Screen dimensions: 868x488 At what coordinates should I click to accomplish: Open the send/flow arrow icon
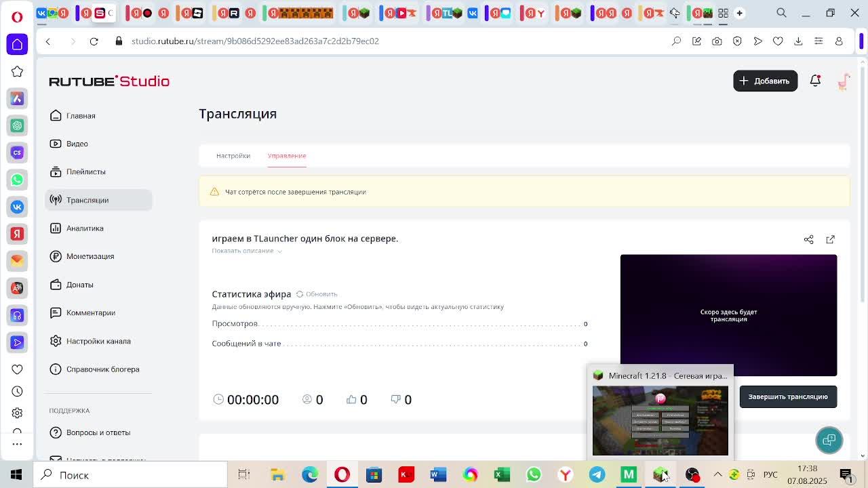point(757,41)
